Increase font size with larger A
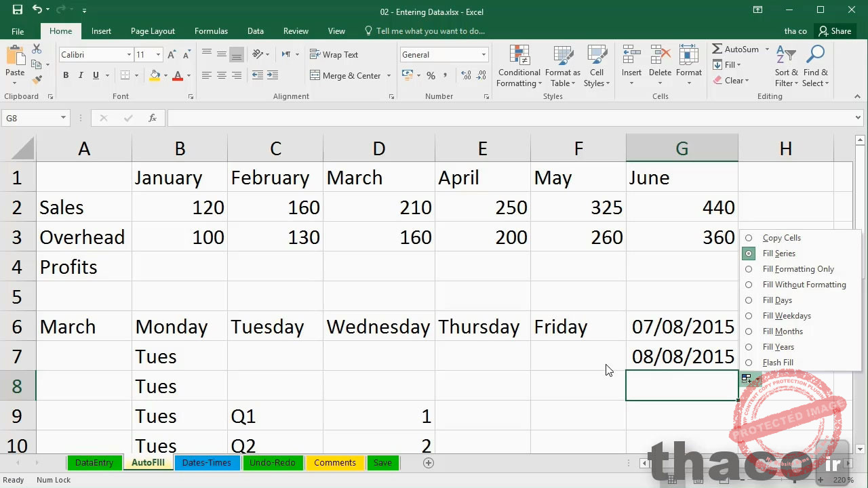868x488 pixels. 172,54
